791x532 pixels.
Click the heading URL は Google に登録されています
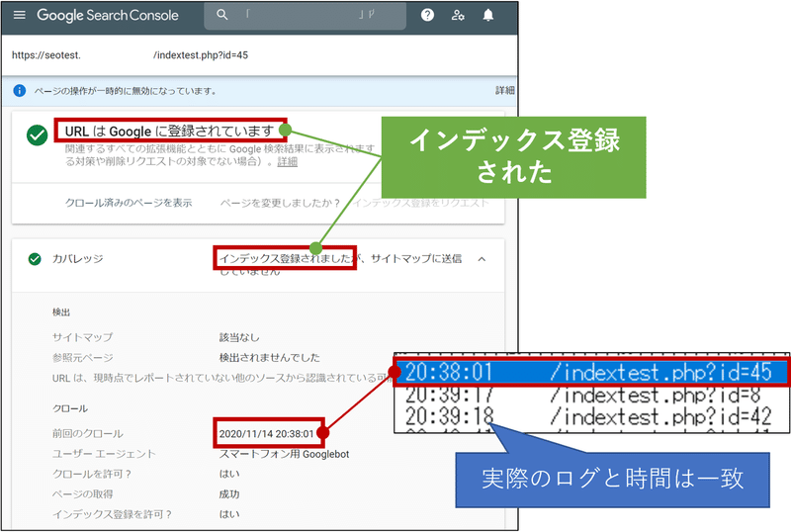(x=169, y=132)
